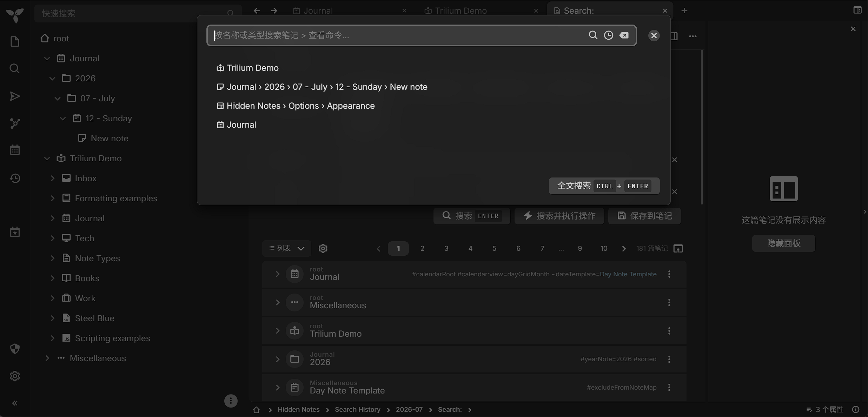The image size is (868, 417).
Task: Open the 列表 view type dropdown
Action: [286, 248]
